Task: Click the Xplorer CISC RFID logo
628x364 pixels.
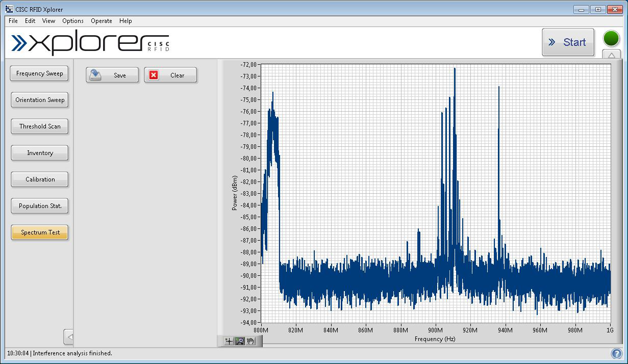Action: (91, 43)
